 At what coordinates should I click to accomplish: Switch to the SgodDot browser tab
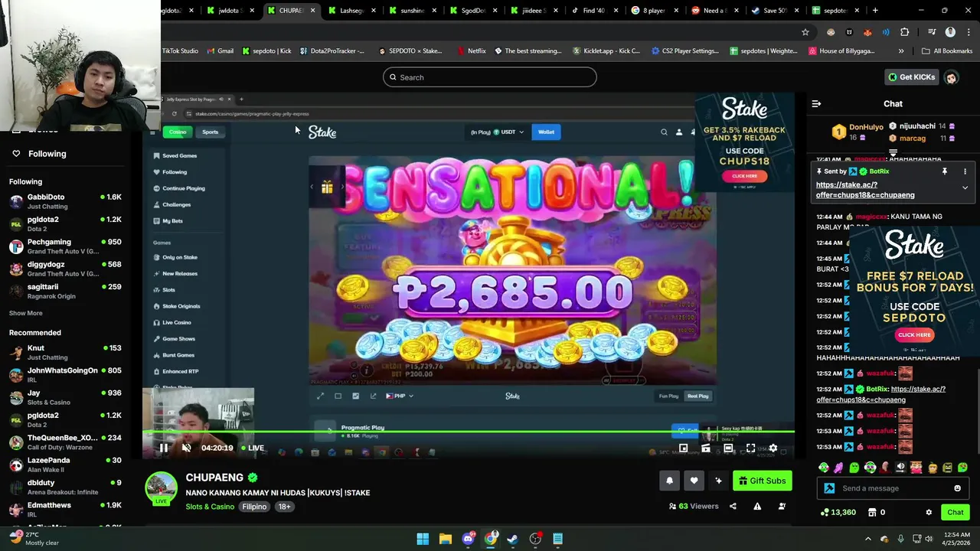click(x=472, y=11)
